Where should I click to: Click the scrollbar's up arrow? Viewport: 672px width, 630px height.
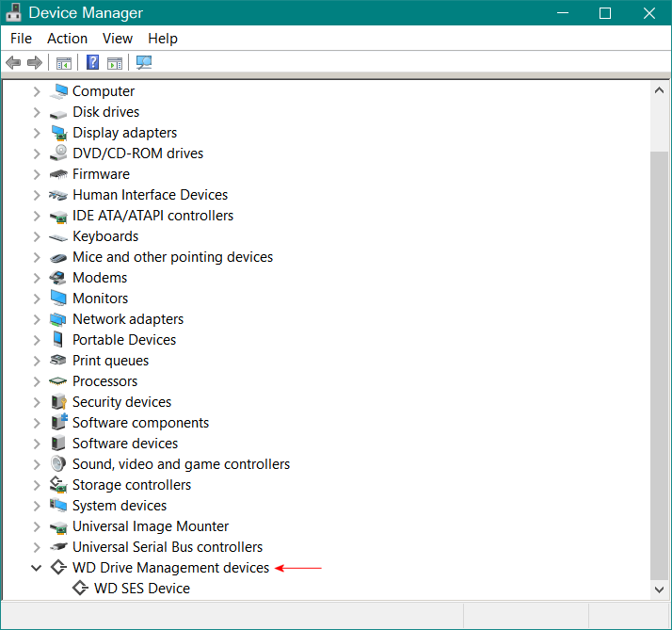coord(660,91)
